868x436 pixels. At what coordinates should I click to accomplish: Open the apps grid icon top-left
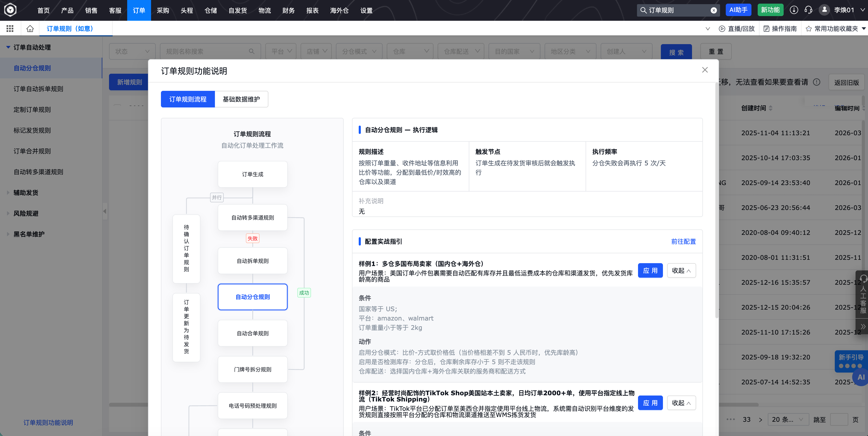9,28
